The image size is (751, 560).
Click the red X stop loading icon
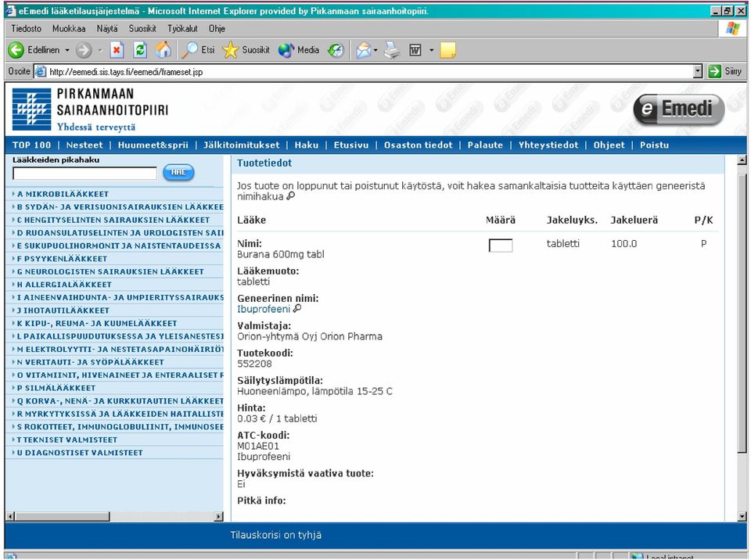click(x=117, y=50)
